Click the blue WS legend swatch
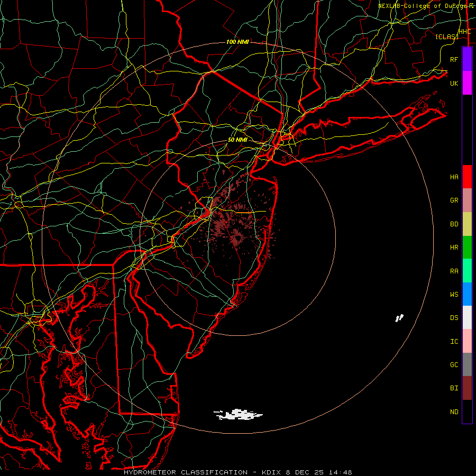The image size is (476, 476). pos(467,294)
